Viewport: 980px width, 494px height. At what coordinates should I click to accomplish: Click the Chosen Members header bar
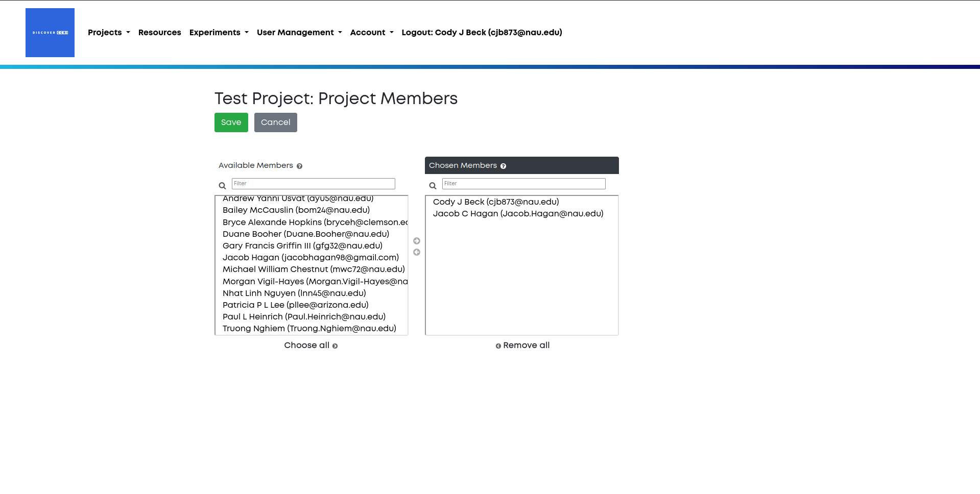tap(522, 165)
